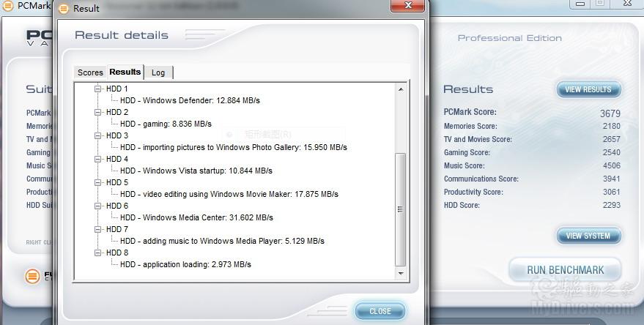Start the test with RUN BENCHMARK
This screenshot has width=644, height=325.
pos(565,270)
